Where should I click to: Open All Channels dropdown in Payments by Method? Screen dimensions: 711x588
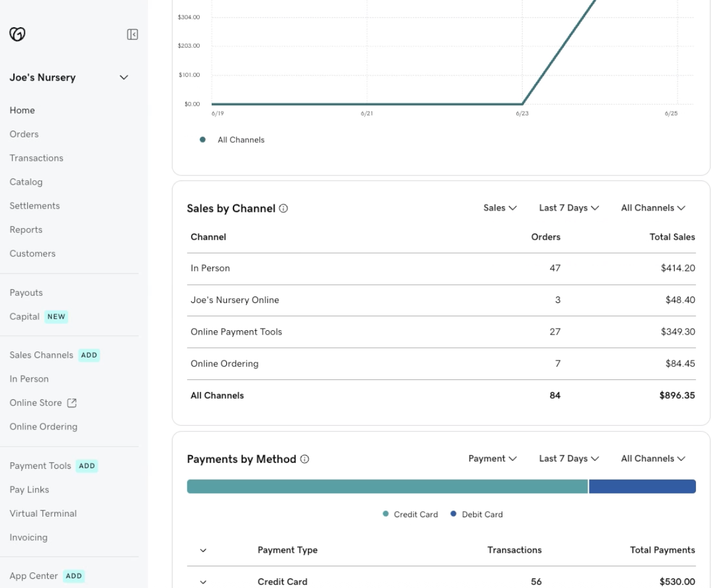[x=653, y=459]
